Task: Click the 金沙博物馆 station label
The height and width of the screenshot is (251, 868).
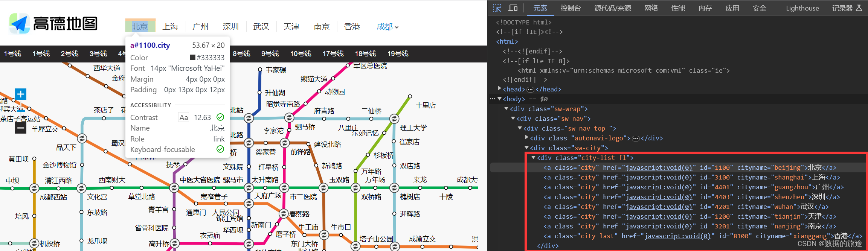Action: [x=59, y=165]
